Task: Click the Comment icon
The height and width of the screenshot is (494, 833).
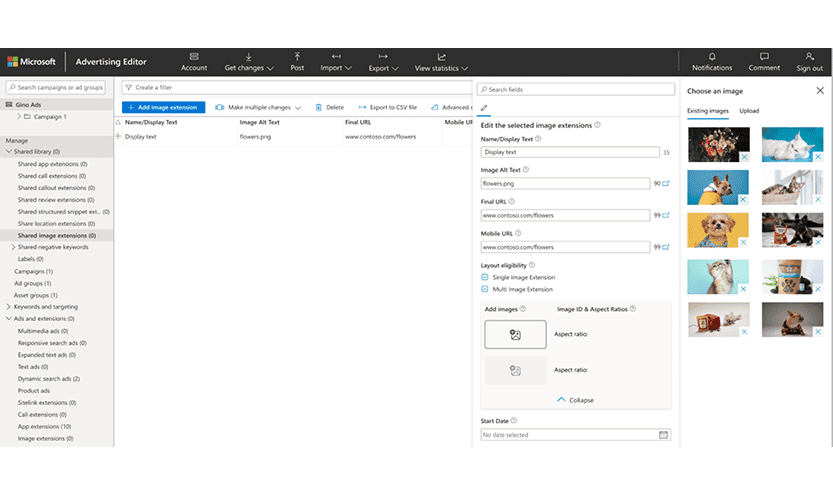Action: point(764,57)
